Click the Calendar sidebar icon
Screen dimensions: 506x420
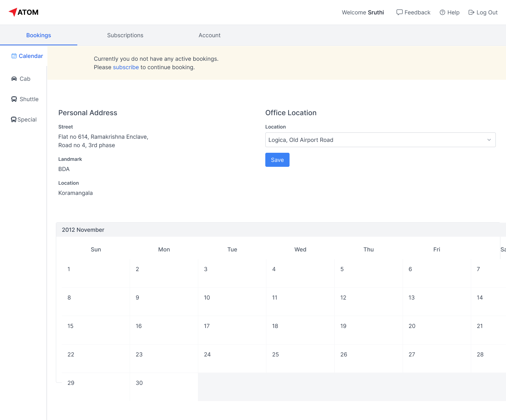click(14, 56)
